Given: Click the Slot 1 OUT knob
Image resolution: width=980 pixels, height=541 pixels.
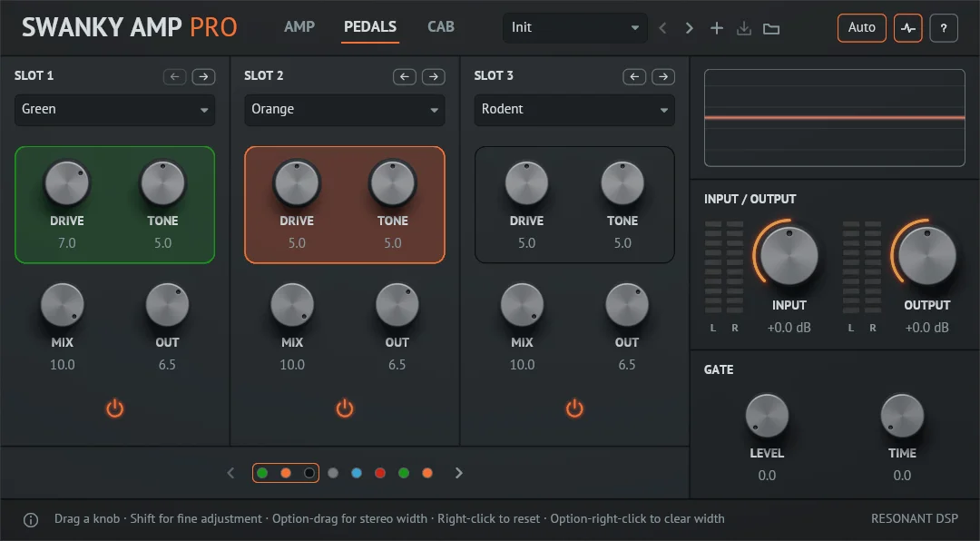Looking at the screenshot, I should (167, 305).
